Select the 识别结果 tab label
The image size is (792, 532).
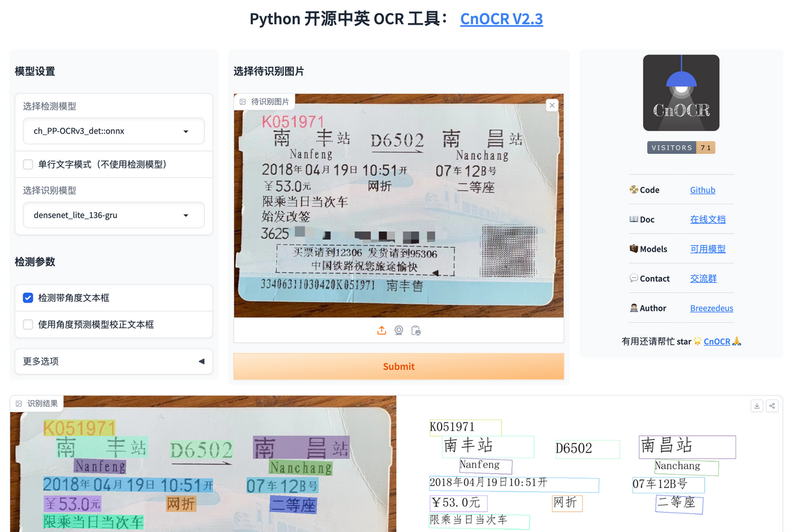[x=36, y=403]
